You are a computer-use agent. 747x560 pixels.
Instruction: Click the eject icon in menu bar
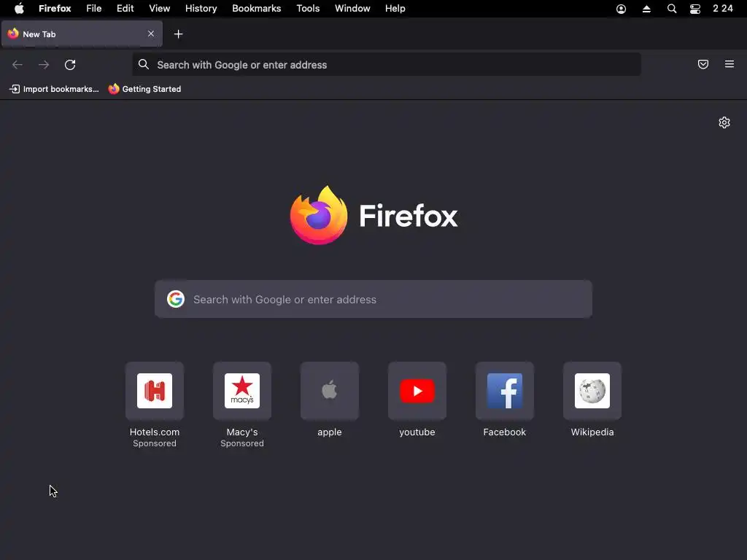point(646,9)
